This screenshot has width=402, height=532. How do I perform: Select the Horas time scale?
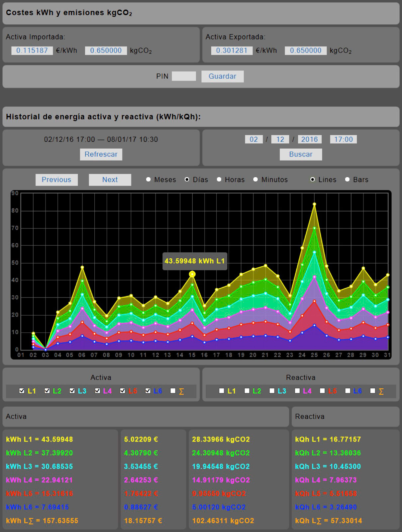(219, 180)
